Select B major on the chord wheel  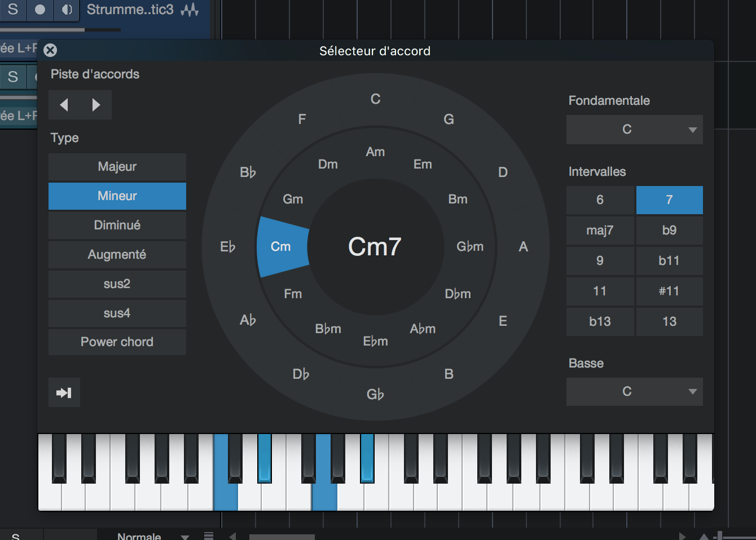pyautogui.click(x=449, y=374)
